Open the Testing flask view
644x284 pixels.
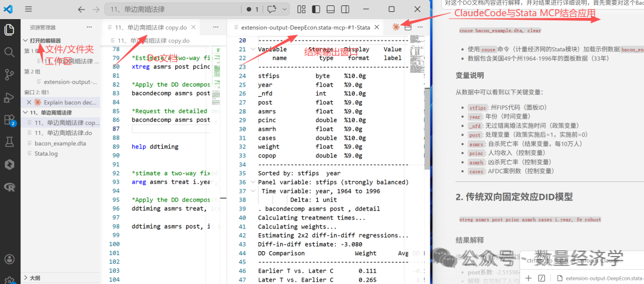click(x=9, y=142)
